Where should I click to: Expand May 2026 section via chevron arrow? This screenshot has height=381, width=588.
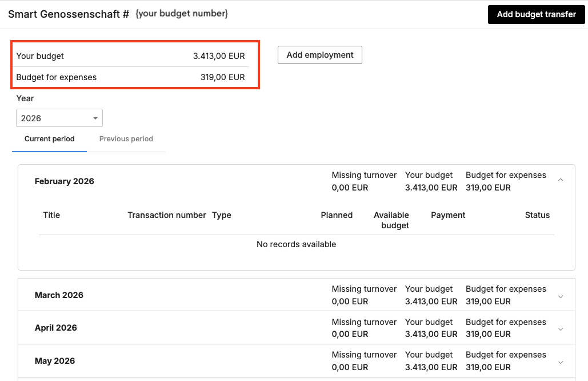(x=561, y=362)
